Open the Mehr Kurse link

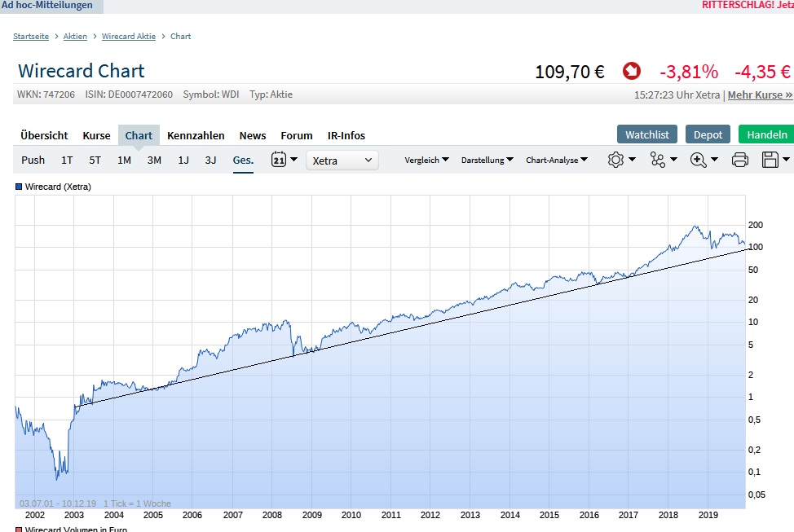click(x=758, y=95)
